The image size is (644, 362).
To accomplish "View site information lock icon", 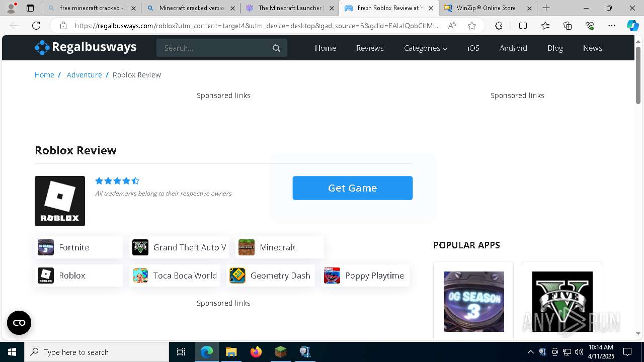I will (x=63, y=26).
